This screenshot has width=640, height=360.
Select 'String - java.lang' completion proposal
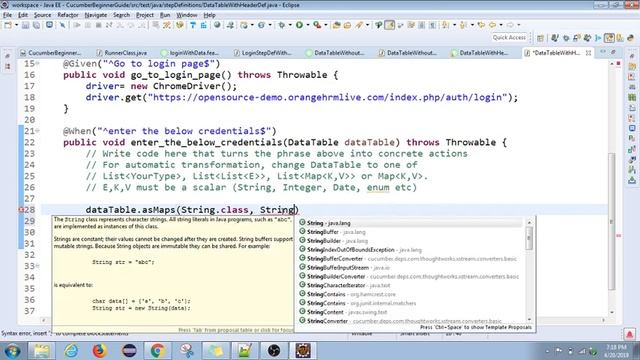(x=410, y=223)
